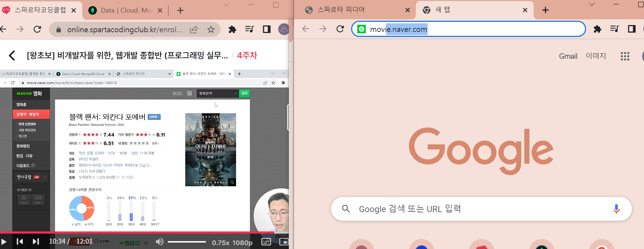Open new tab in left browser

(x=180, y=10)
